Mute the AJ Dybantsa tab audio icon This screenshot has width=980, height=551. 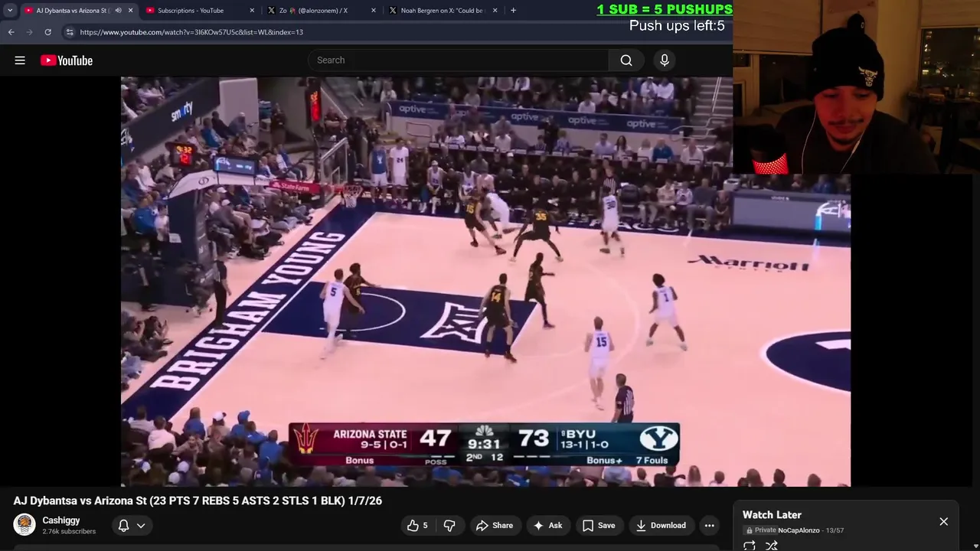[118, 11]
